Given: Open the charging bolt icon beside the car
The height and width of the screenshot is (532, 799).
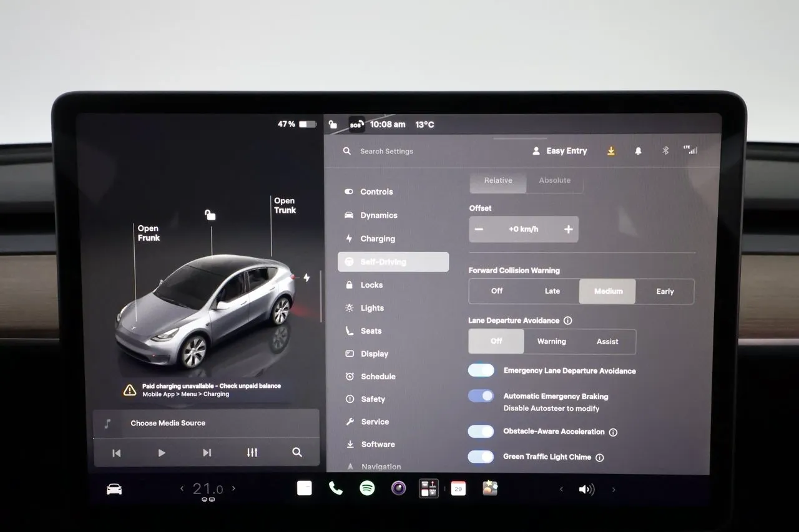Looking at the screenshot, I should tap(306, 278).
